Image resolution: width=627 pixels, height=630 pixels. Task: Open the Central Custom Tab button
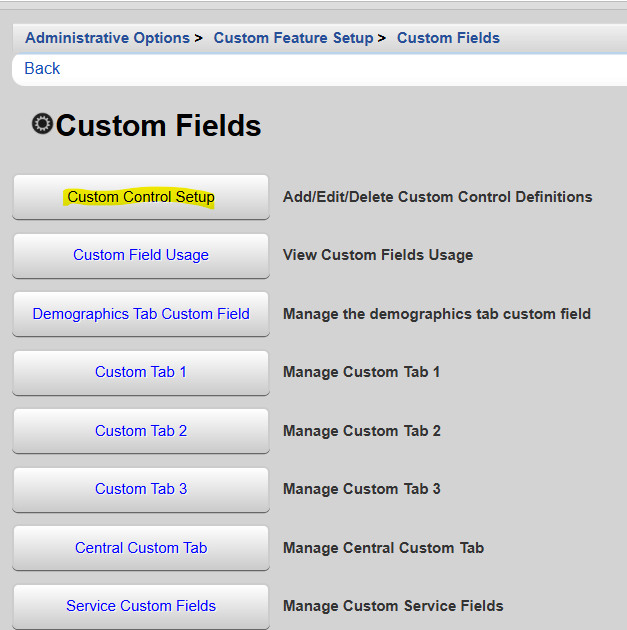tap(141, 548)
